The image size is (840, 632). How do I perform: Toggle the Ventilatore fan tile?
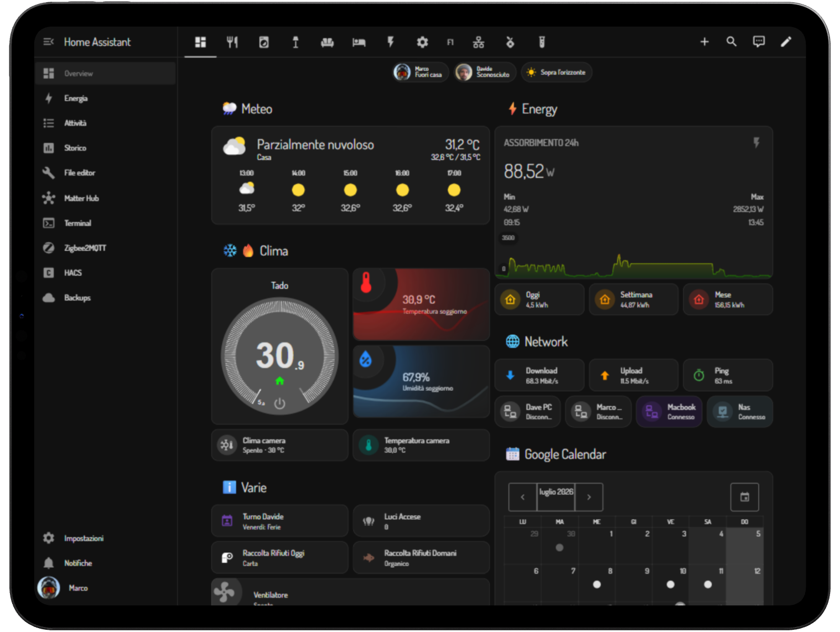[x=350, y=593]
